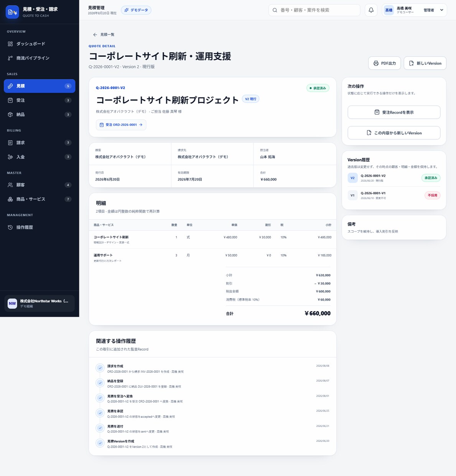Open the 受注 ORD-2026-0001 link
This screenshot has width=456, height=476.
121,125
